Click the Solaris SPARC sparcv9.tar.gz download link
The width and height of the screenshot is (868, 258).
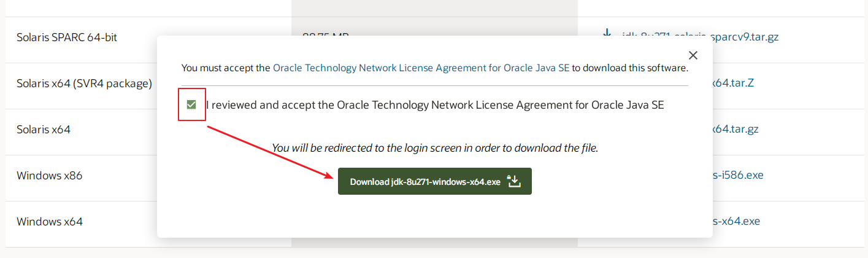click(700, 37)
